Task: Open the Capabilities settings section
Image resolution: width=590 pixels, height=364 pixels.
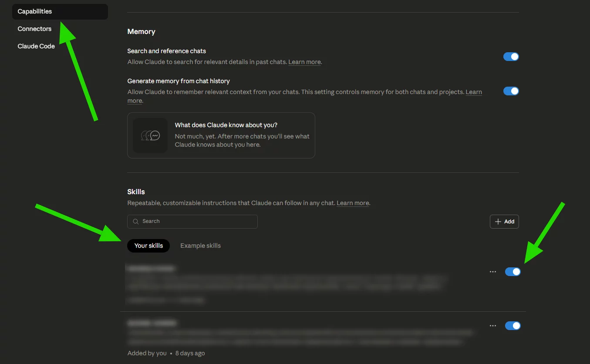Action: click(x=35, y=12)
